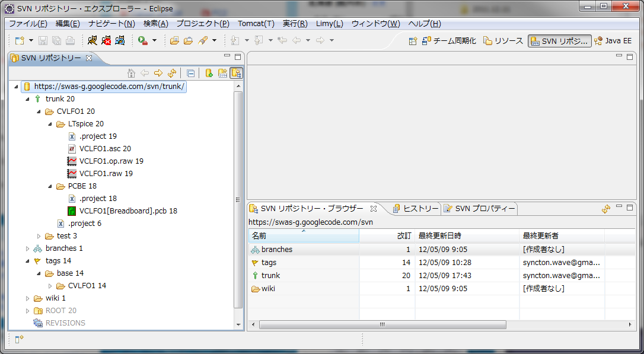Click the tree's vertical scrollbar thumb
Viewport: 644px width, 354px height.
(238, 200)
